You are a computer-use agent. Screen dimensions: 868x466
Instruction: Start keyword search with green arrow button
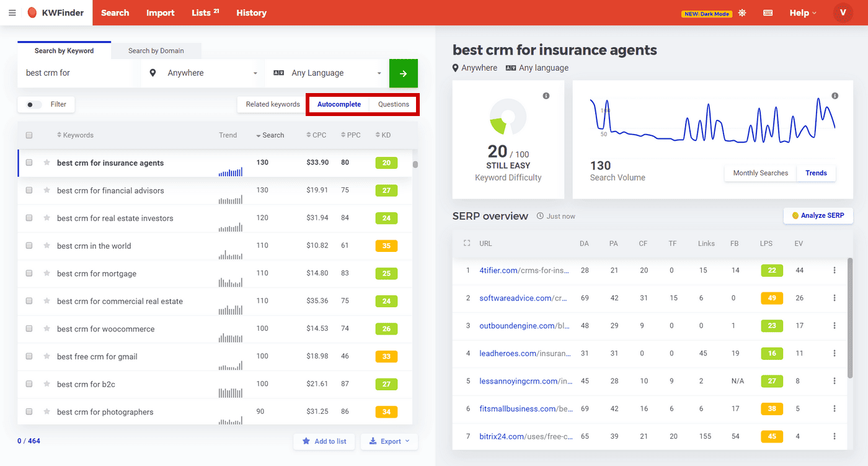[404, 73]
